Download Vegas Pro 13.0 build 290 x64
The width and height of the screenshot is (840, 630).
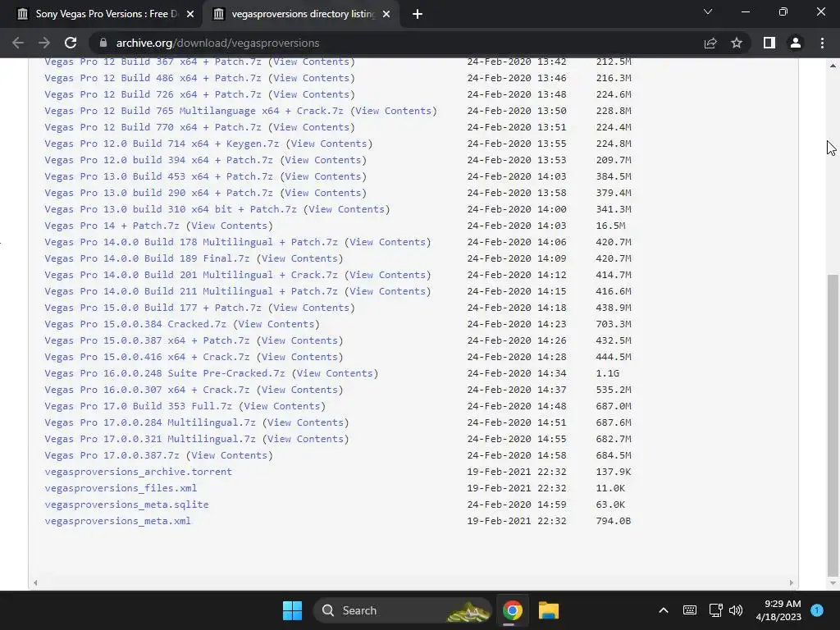click(x=158, y=193)
